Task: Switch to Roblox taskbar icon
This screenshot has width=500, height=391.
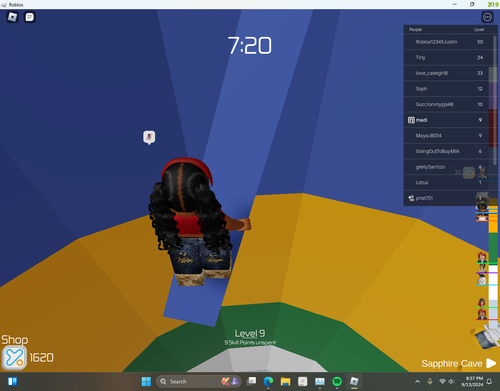Action: pos(354,381)
